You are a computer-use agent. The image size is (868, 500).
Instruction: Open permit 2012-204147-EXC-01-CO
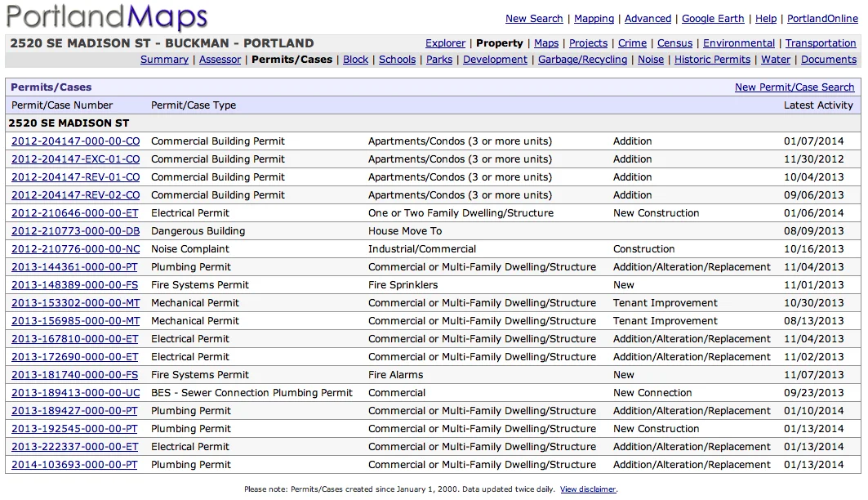75,159
